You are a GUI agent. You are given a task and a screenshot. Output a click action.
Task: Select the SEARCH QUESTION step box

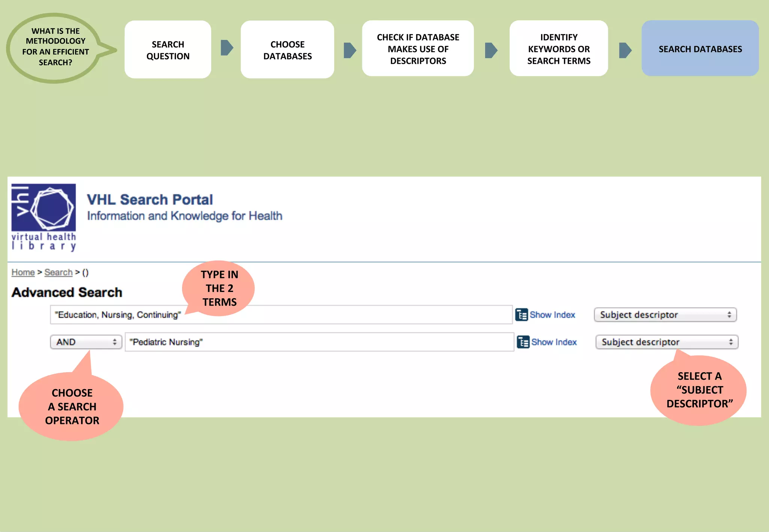[x=168, y=50]
